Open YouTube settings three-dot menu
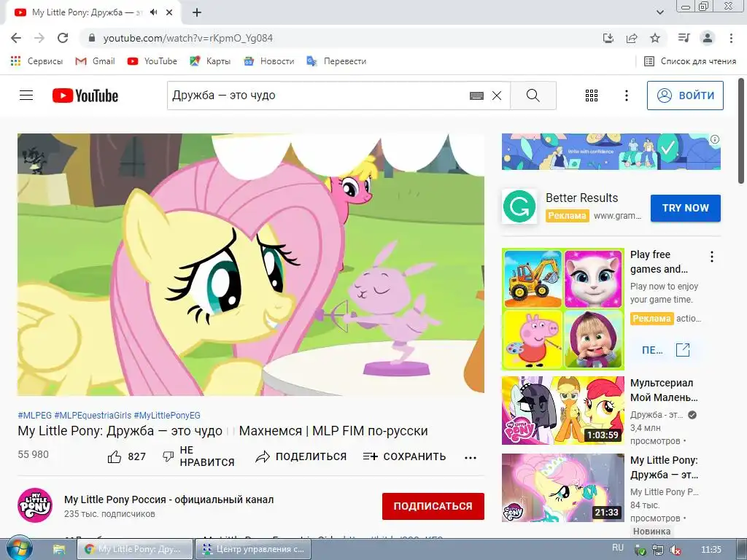747x560 pixels. tap(627, 96)
